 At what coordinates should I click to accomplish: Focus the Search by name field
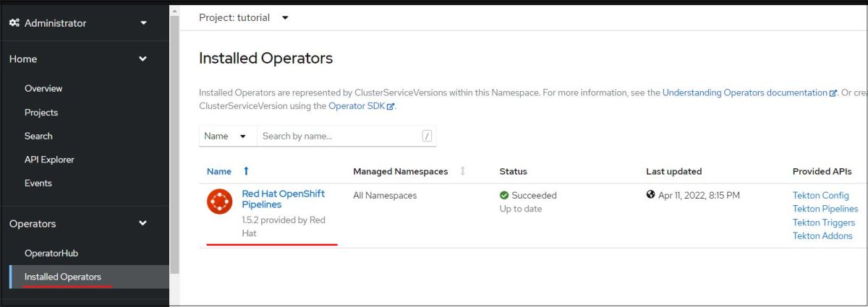pyautogui.click(x=346, y=136)
